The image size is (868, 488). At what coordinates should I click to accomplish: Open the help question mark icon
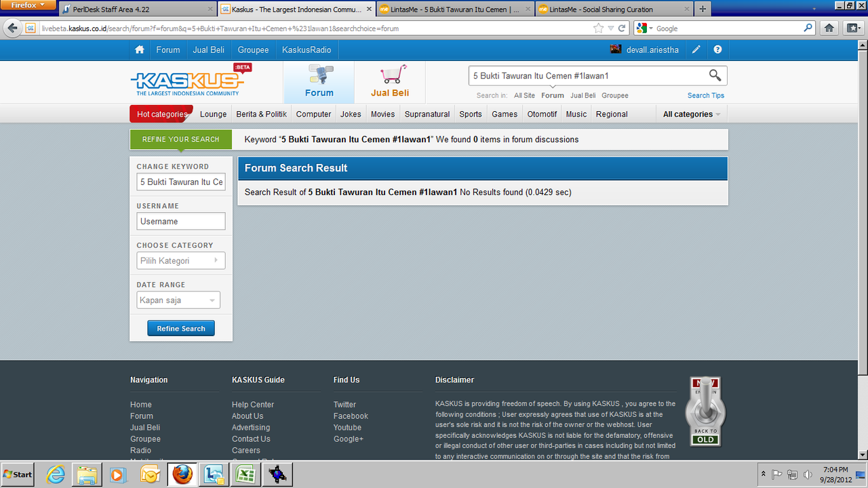(717, 49)
